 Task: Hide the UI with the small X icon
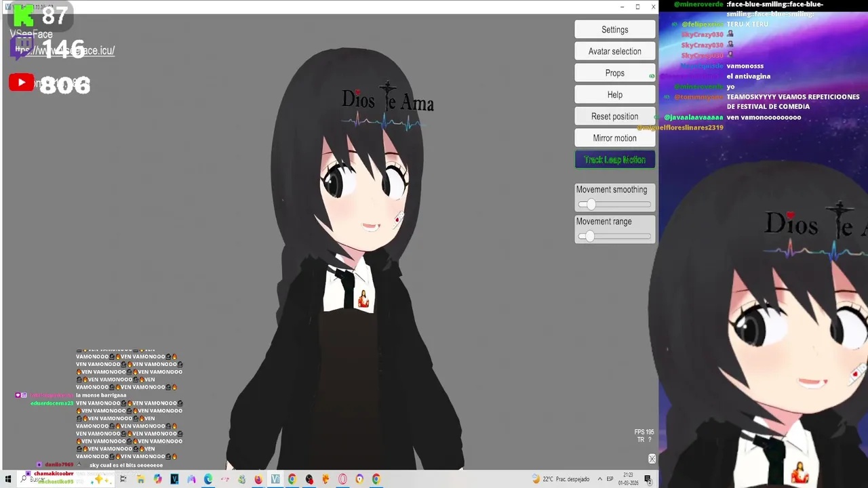tap(652, 459)
